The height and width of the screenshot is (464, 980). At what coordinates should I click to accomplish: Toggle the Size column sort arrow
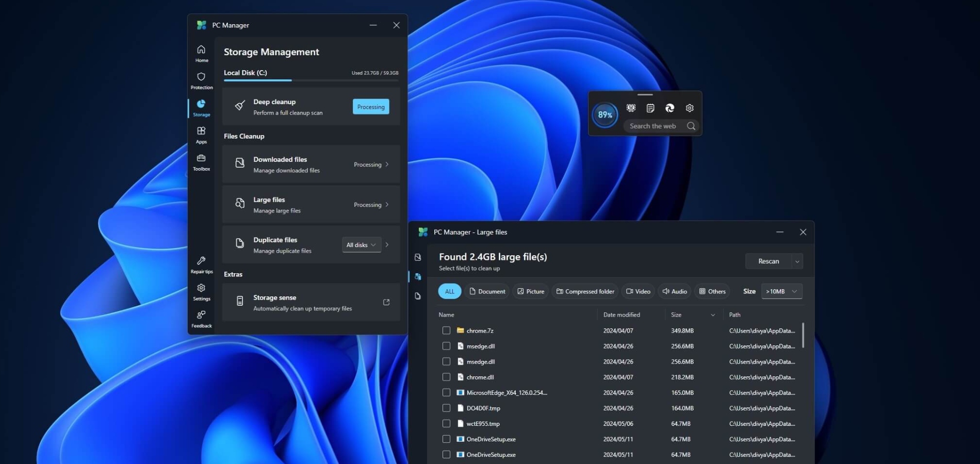tap(713, 315)
